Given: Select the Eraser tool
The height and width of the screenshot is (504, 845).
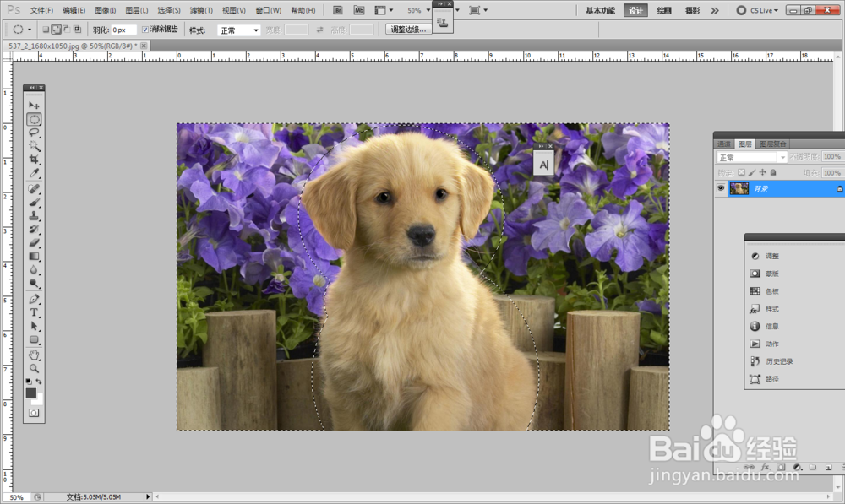Looking at the screenshot, I should (34, 243).
